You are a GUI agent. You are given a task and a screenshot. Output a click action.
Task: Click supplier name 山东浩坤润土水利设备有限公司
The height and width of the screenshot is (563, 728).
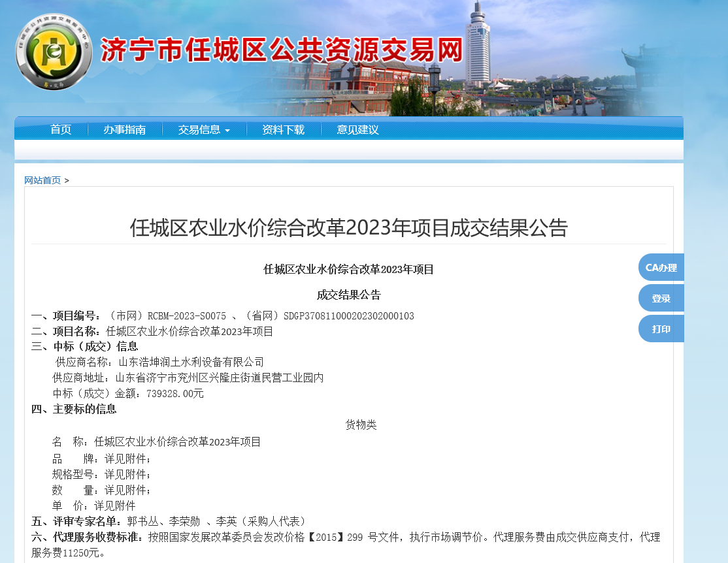click(191, 362)
